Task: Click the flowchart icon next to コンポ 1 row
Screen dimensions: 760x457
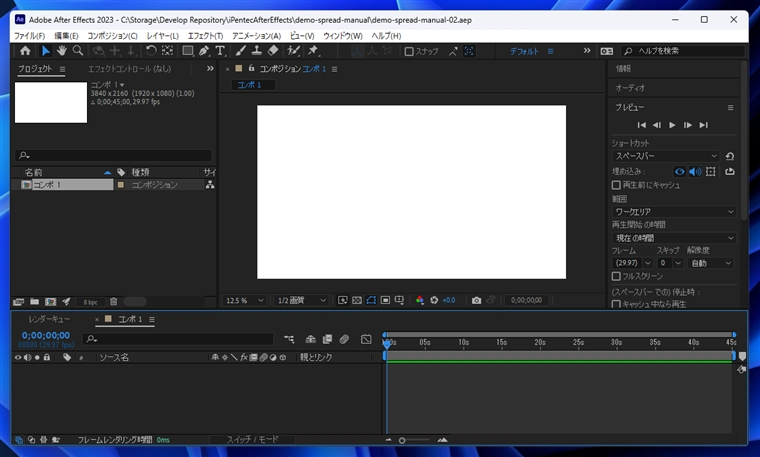Action: [x=210, y=185]
